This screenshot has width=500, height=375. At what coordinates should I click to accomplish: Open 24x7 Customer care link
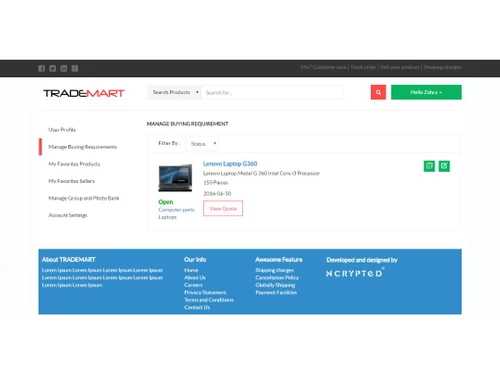[x=323, y=67]
